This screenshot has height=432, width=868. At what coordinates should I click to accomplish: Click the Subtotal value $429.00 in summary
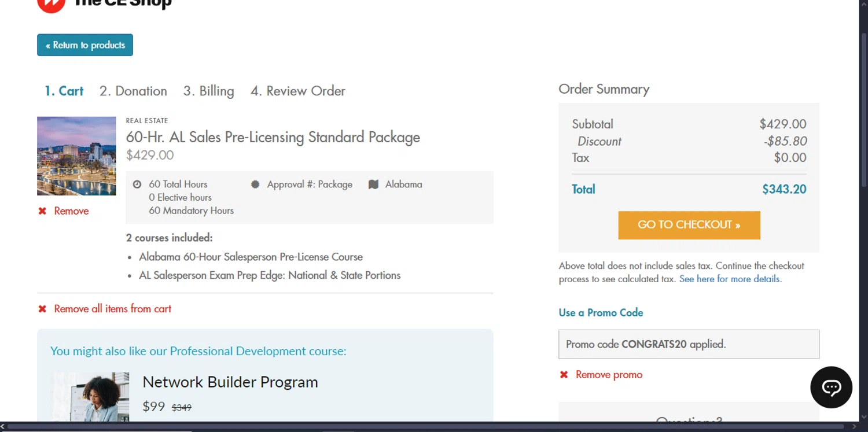point(783,124)
